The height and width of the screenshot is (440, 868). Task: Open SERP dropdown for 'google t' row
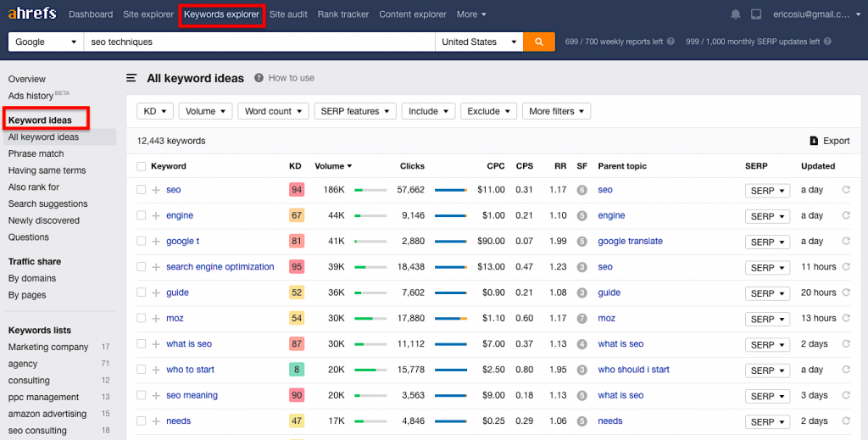pyautogui.click(x=767, y=242)
